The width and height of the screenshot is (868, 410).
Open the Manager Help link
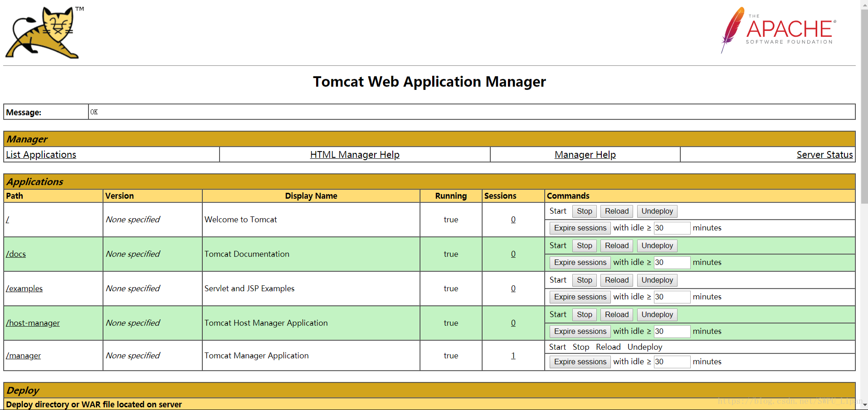585,155
